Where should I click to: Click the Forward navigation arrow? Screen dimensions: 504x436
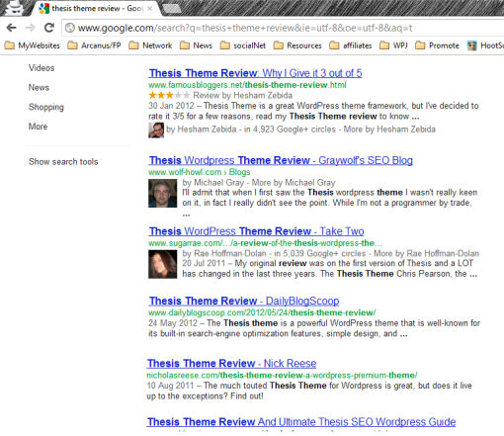pyautogui.click(x=31, y=28)
